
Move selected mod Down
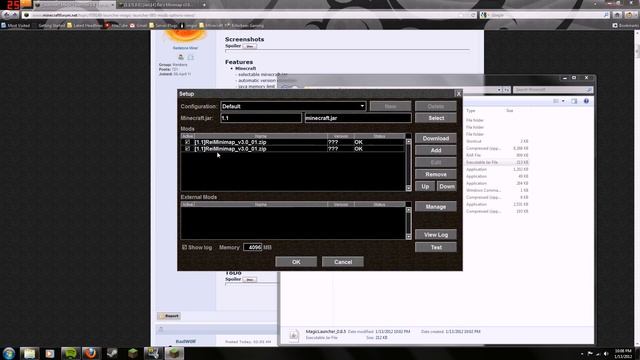(x=447, y=186)
